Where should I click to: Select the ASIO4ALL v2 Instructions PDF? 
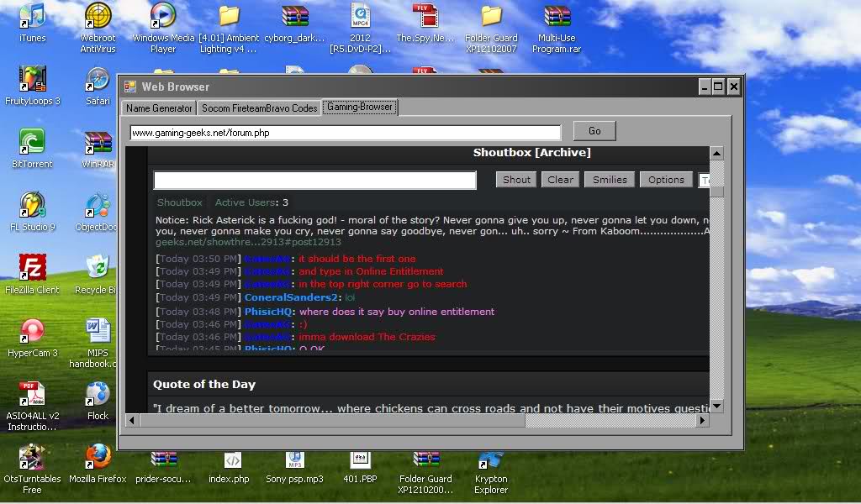[33, 406]
